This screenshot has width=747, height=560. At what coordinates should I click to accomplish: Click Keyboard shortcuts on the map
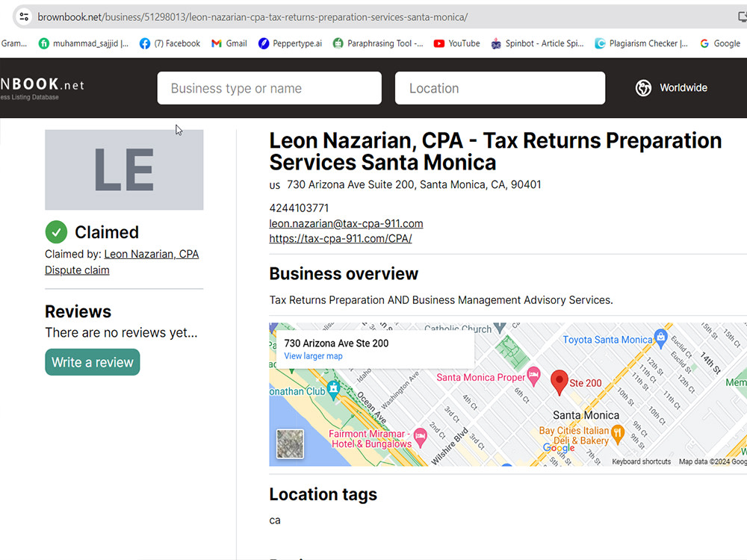click(x=641, y=461)
